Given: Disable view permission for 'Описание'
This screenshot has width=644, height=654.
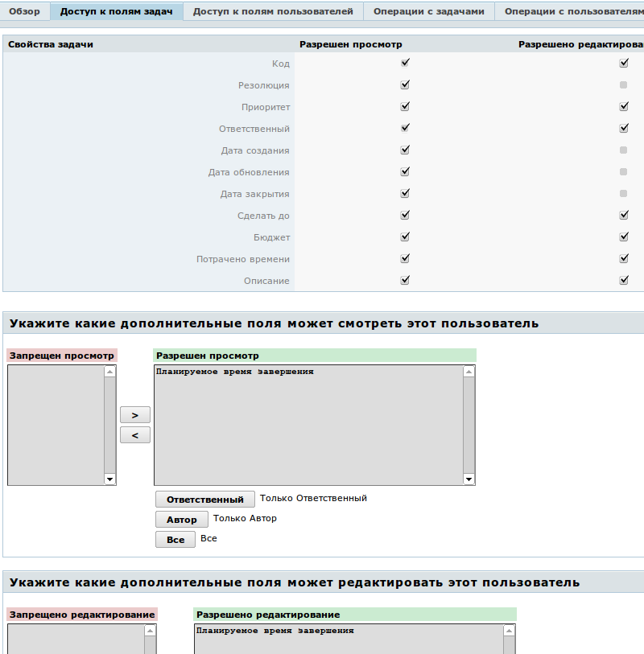Looking at the screenshot, I should (x=405, y=280).
